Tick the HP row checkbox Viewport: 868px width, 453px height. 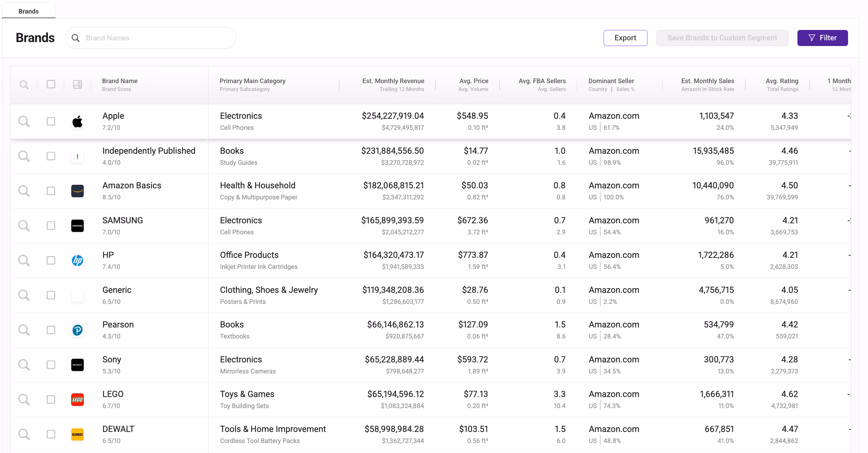coord(51,260)
